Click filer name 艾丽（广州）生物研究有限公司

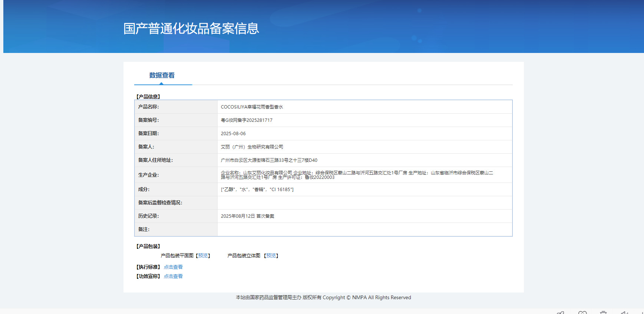[x=252, y=147]
